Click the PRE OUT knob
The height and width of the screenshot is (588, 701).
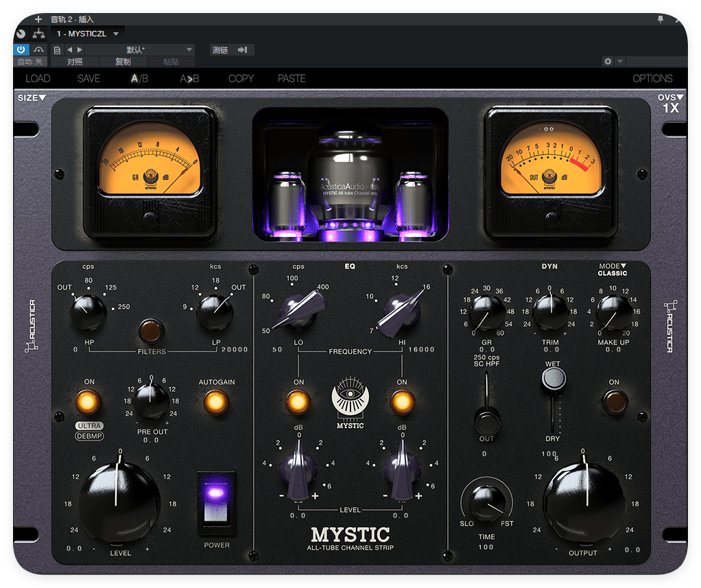pos(151,401)
